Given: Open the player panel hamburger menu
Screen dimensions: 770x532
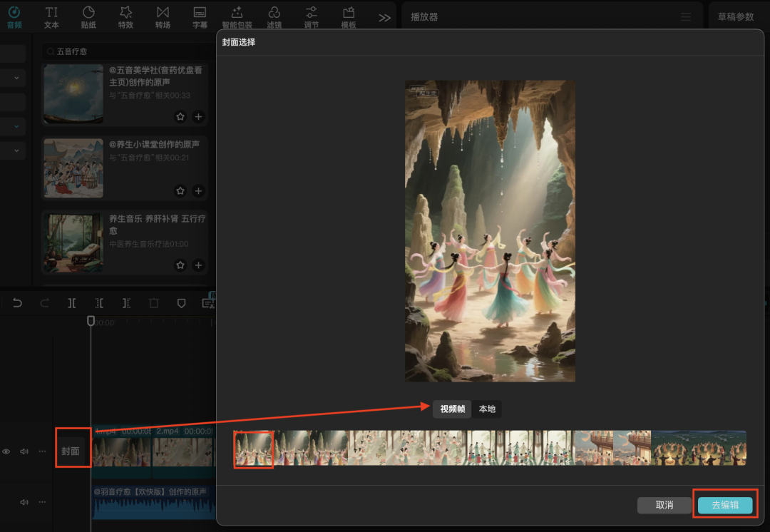Looking at the screenshot, I should pyautogui.click(x=685, y=17).
